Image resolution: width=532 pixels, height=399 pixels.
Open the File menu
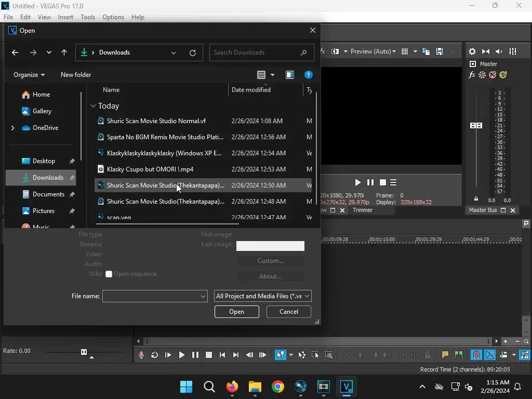click(8, 17)
